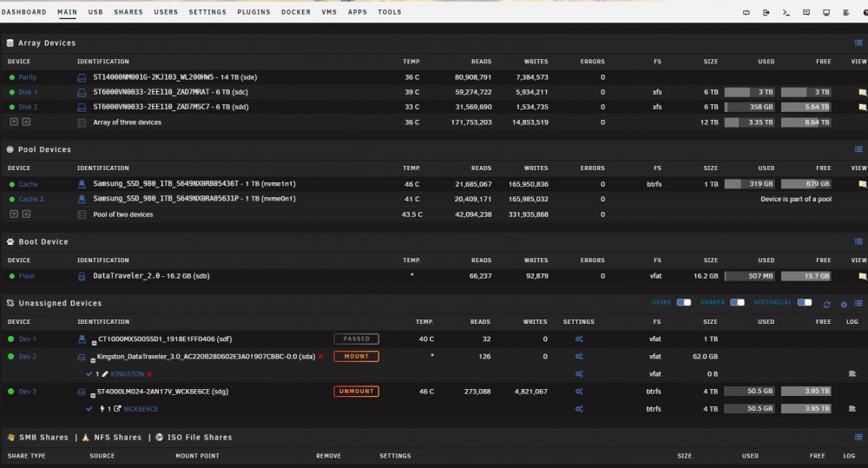This screenshot has width=868, height=468.
Task: Open the Parity device link
Action: coord(27,77)
